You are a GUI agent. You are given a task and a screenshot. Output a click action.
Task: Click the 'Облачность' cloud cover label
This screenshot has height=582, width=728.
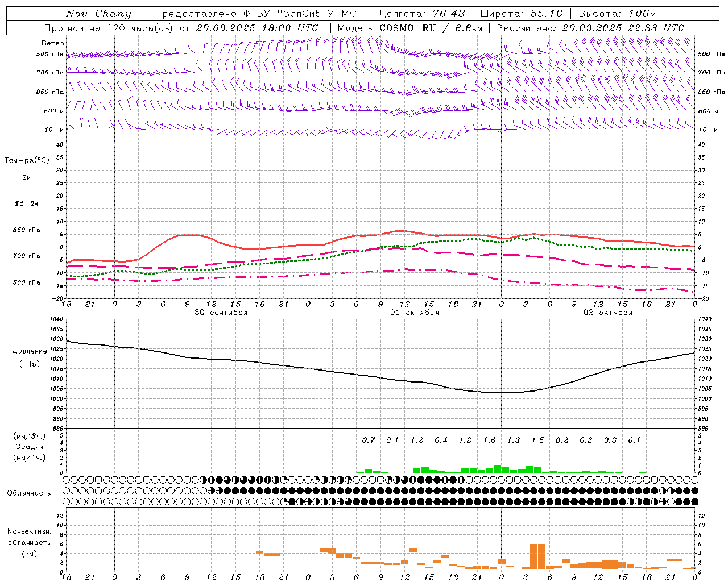pos(29,493)
